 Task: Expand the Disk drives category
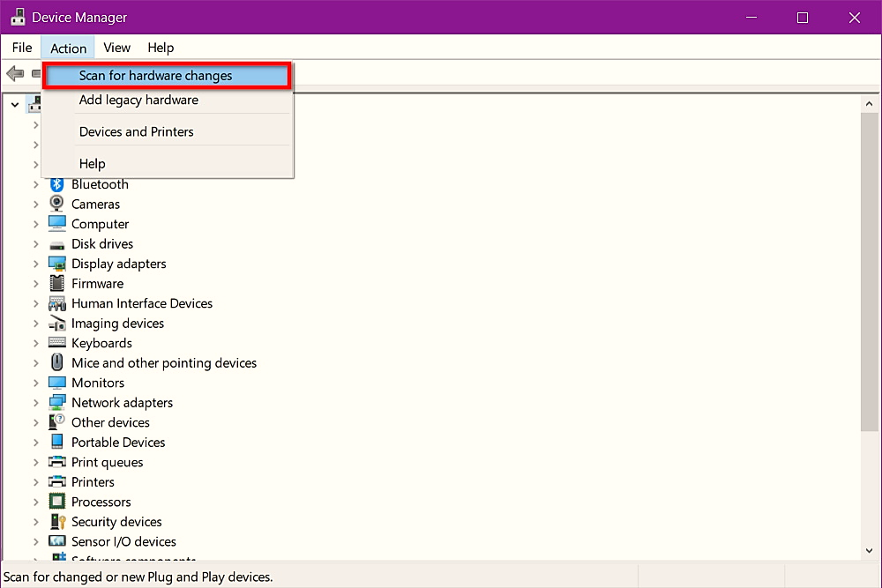[36, 244]
